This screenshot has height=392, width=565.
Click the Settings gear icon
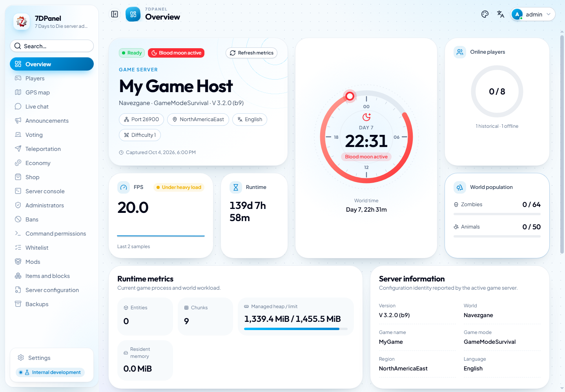tap(21, 358)
